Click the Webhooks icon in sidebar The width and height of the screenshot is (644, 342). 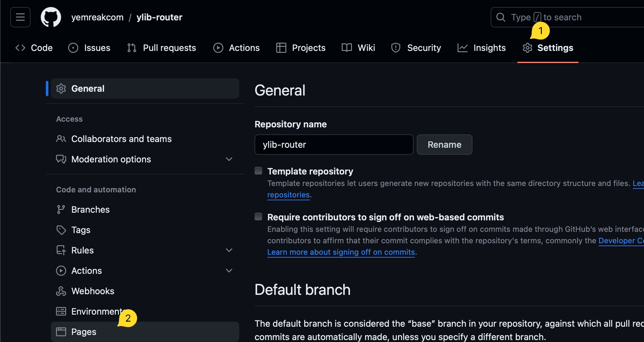tap(61, 291)
